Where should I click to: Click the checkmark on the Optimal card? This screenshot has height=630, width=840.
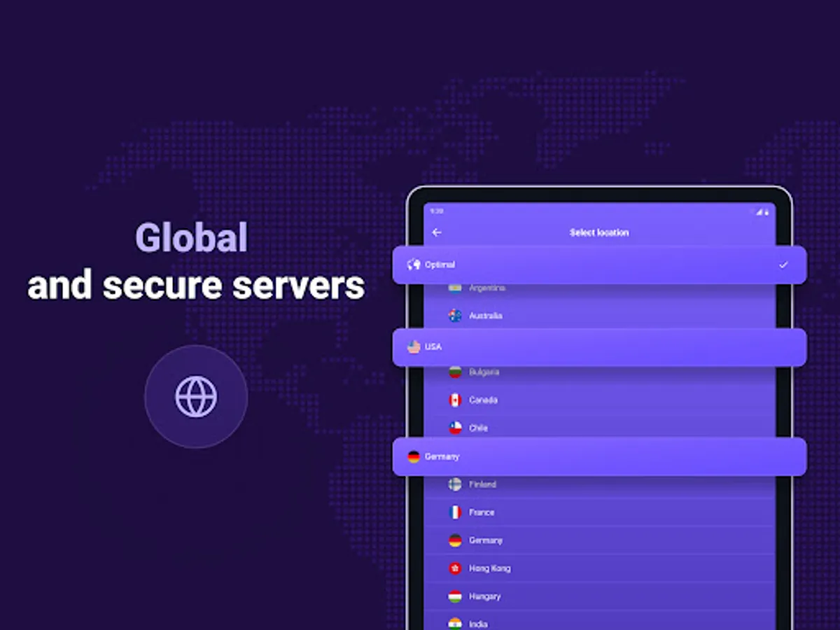pyautogui.click(x=783, y=265)
